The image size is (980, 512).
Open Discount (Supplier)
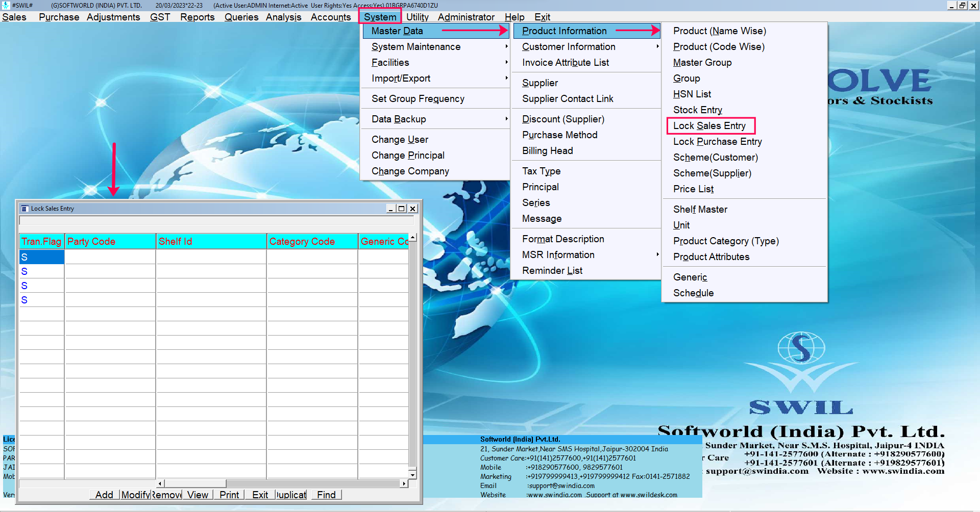[x=586, y=119]
